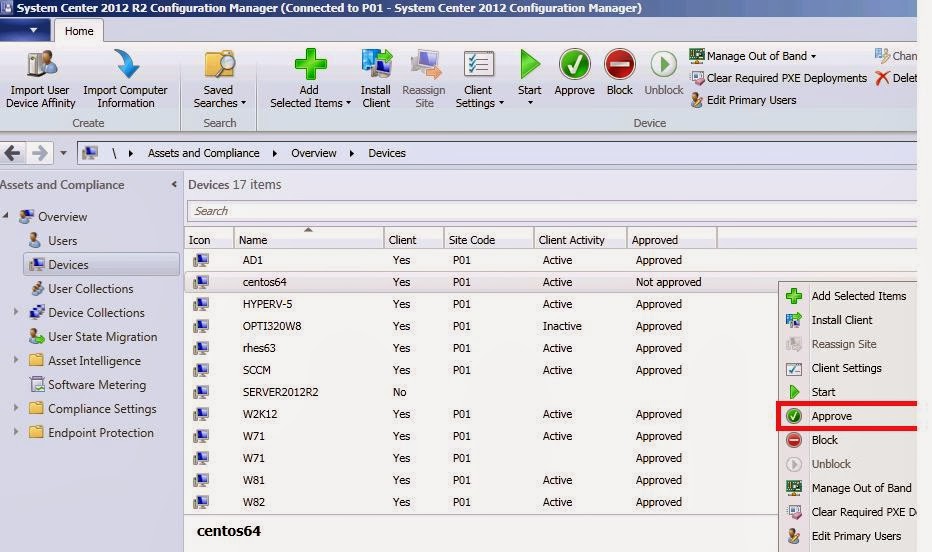Click Not approved cell for centos64
932x552 pixels.
(x=668, y=282)
